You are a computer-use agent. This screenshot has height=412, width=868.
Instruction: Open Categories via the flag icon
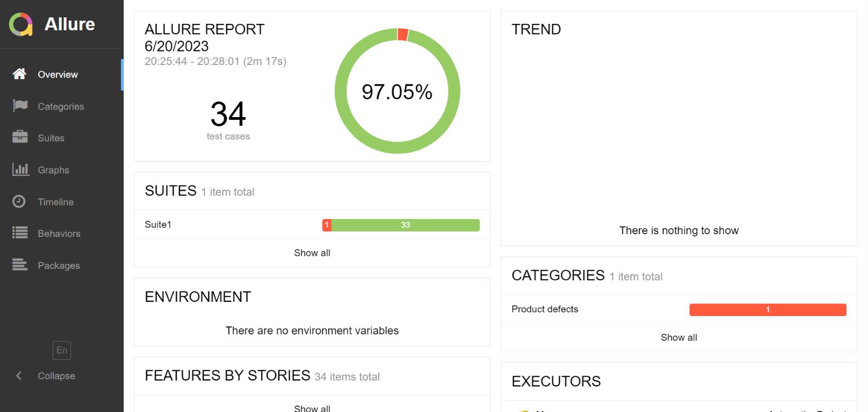click(20, 106)
